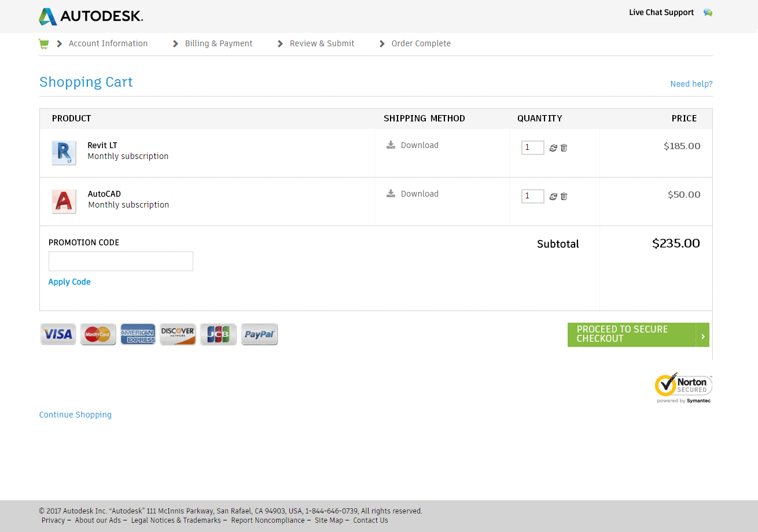Click AutoCAD product name

click(104, 194)
